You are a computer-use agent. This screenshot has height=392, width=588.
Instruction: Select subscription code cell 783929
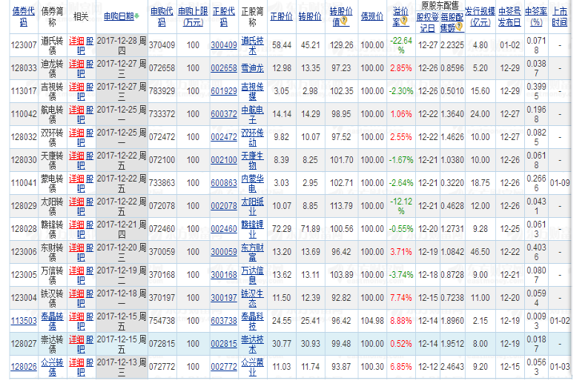(162, 91)
